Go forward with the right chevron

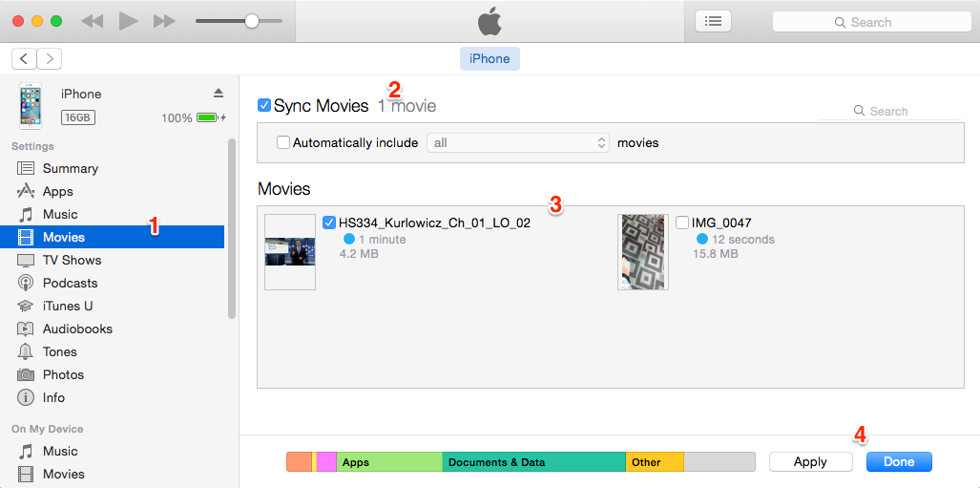50,59
